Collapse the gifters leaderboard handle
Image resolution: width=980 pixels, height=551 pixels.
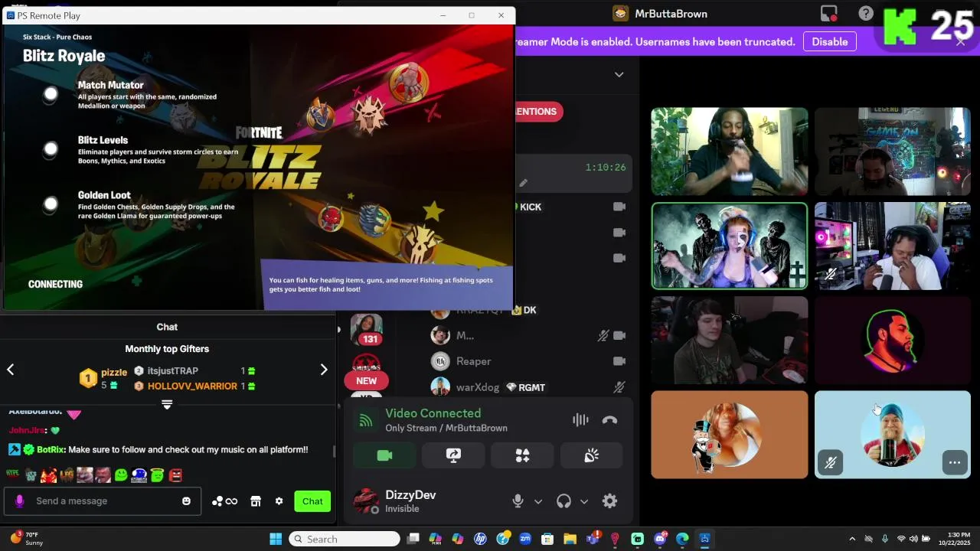pos(167,404)
